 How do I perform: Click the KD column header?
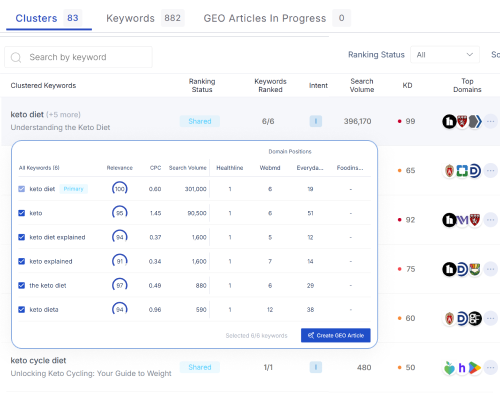click(407, 85)
